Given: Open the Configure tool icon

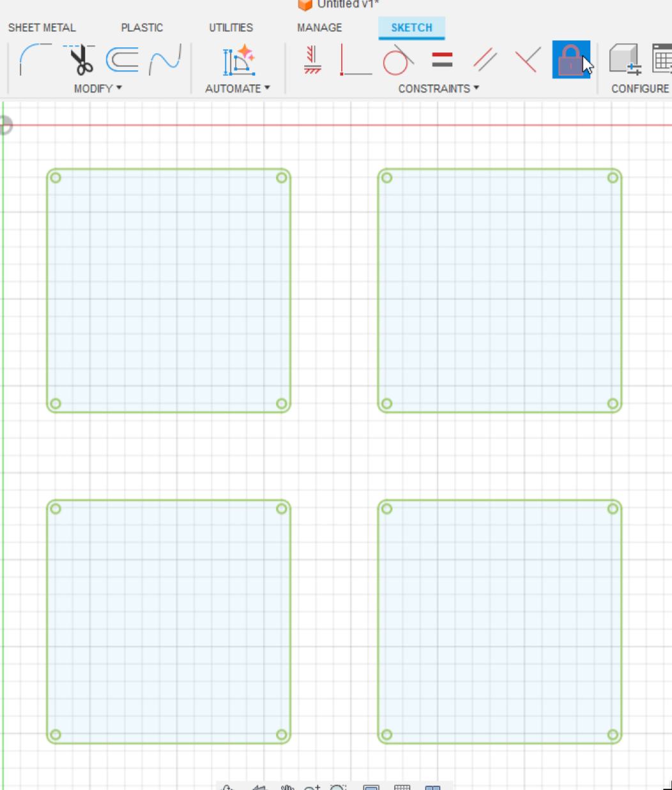Looking at the screenshot, I should 625,60.
